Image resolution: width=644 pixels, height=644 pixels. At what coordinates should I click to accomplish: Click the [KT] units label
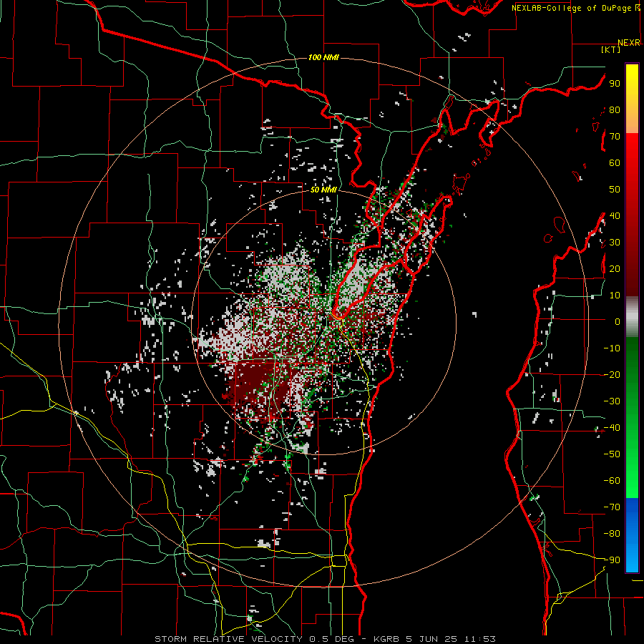pyautogui.click(x=611, y=49)
